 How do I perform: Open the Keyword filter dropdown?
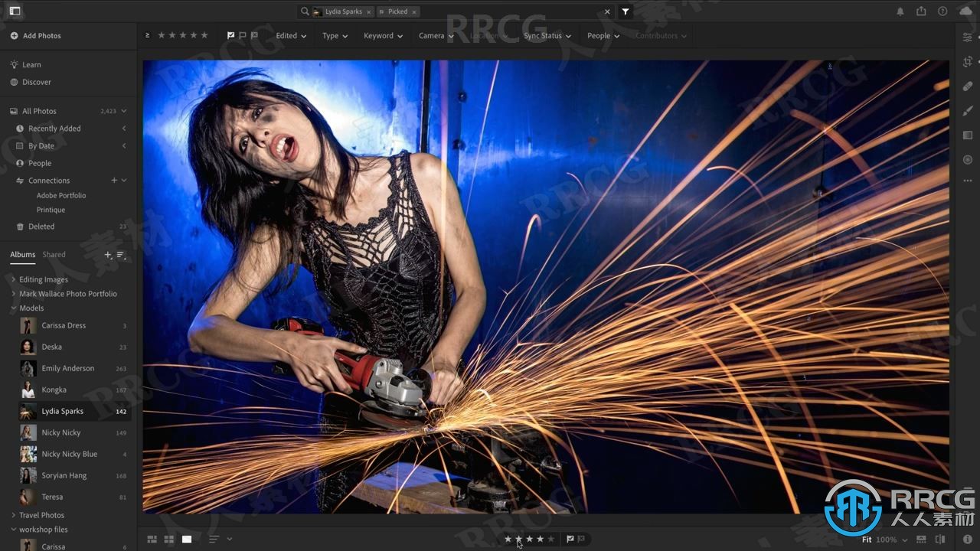tap(383, 36)
